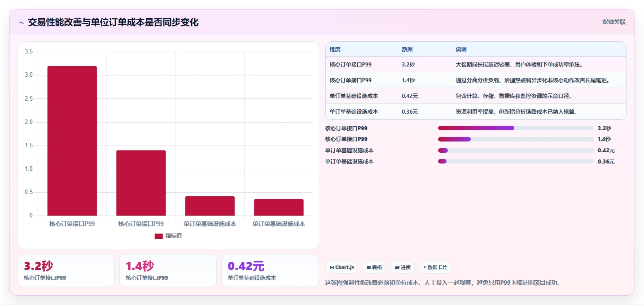644x305 pixels.
Task: Click the tallest bar reaching 3.2
Action: pos(72,141)
